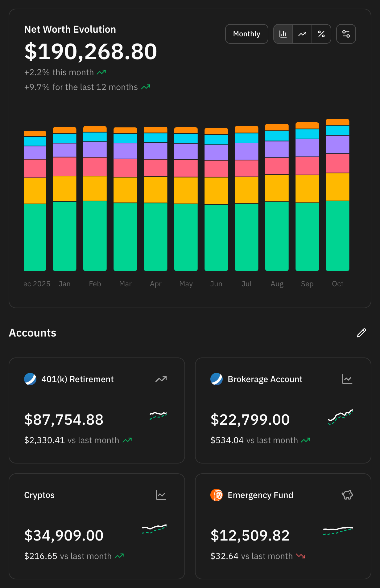This screenshot has width=380, height=588.
Task: Open chart filter settings
Action: 346,34
